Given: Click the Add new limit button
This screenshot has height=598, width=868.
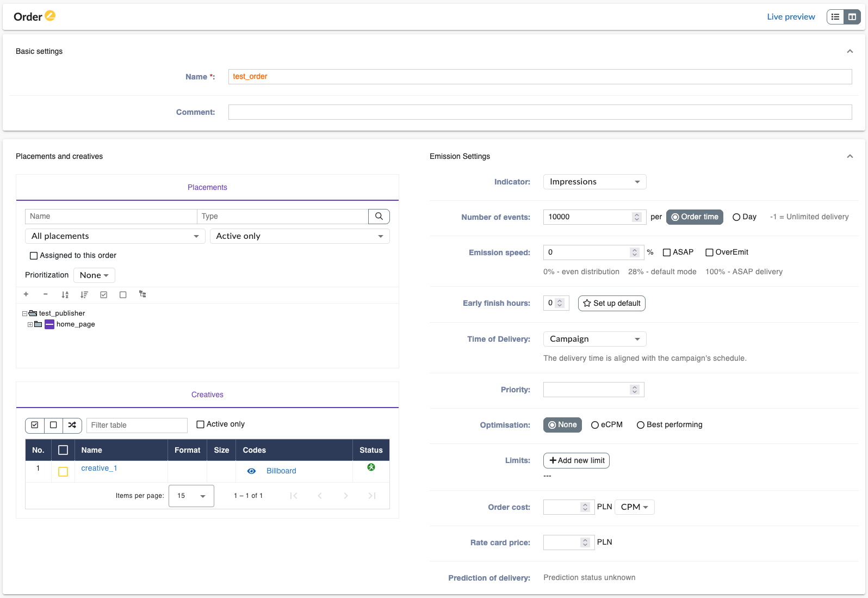Looking at the screenshot, I should [576, 460].
